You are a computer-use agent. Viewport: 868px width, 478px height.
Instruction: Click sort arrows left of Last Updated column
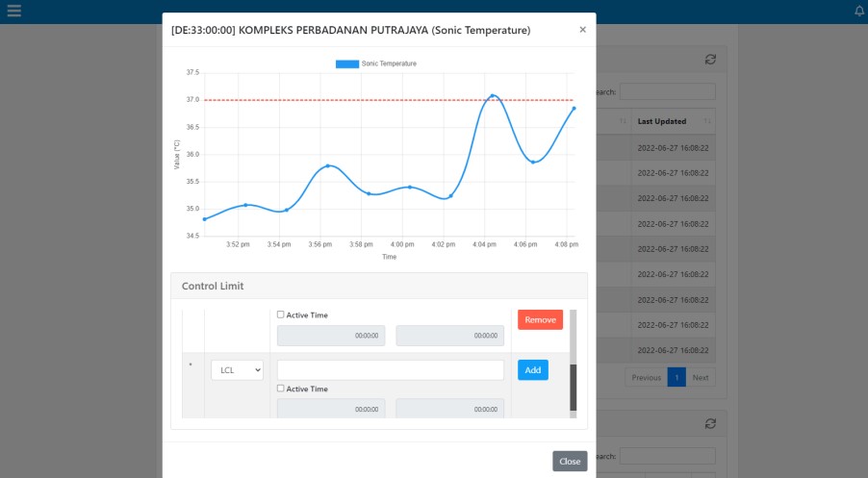[623, 121]
